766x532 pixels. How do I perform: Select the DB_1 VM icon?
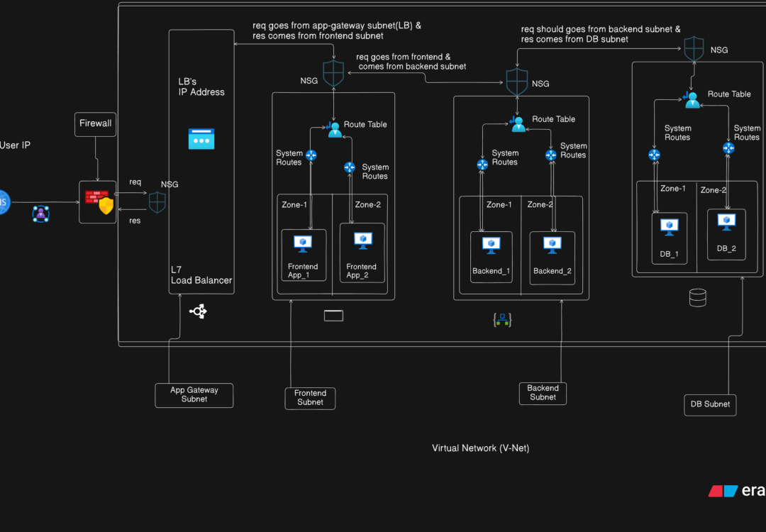pyautogui.click(x=670, y=227)
